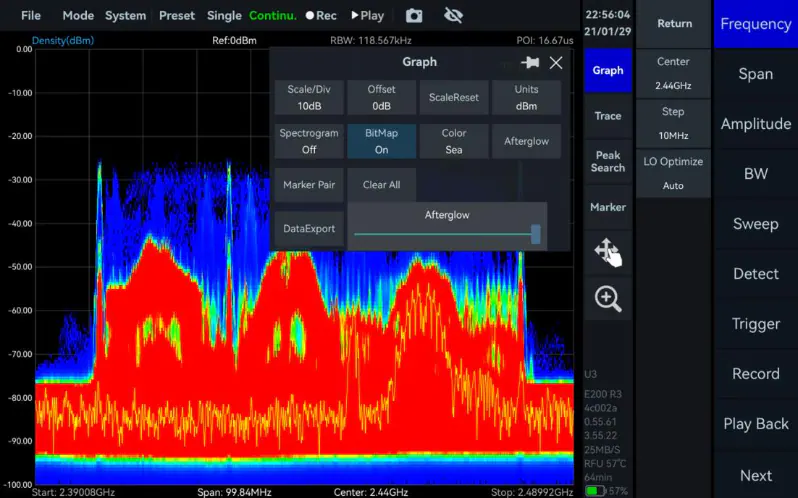Viewport: 798px width, 498px height.
Task: Select the Graph side tab
Action: 608,70
